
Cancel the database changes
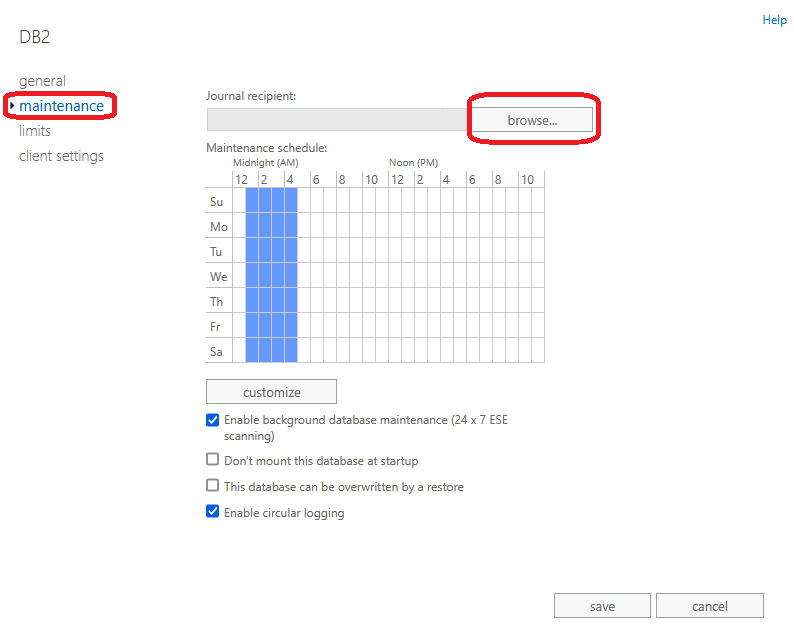pyautogui.click(x=709, y=606)
